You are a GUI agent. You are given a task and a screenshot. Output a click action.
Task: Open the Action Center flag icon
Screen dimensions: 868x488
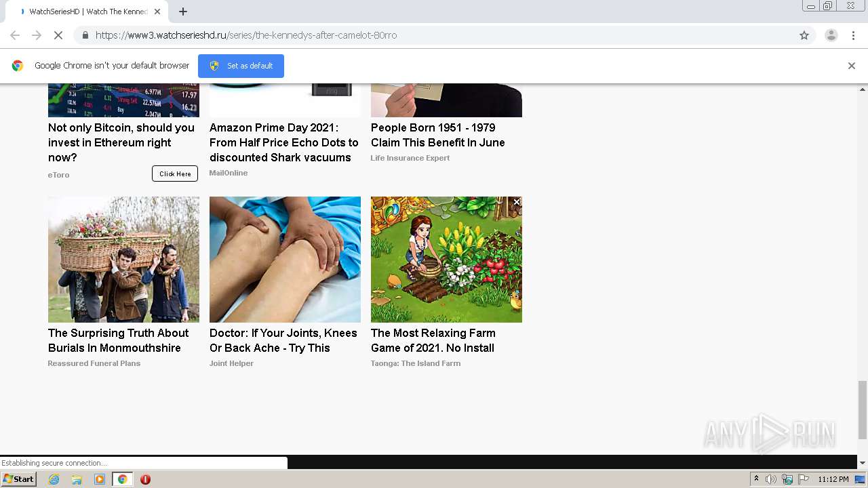804,479
